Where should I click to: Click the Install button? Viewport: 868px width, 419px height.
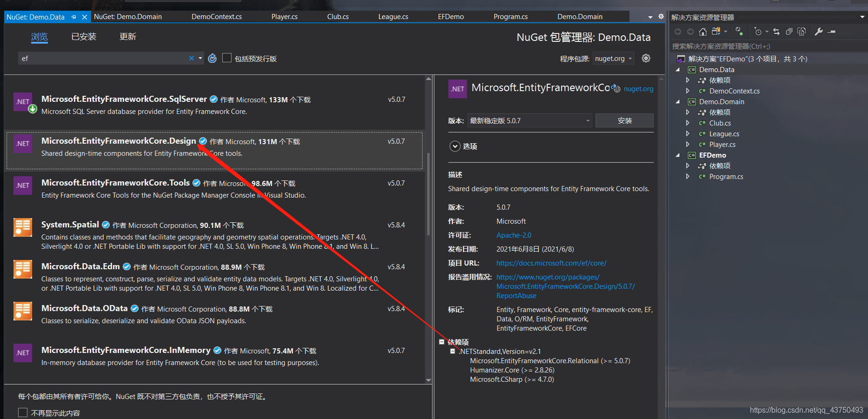pyautogui.click(x=624, y=120)
